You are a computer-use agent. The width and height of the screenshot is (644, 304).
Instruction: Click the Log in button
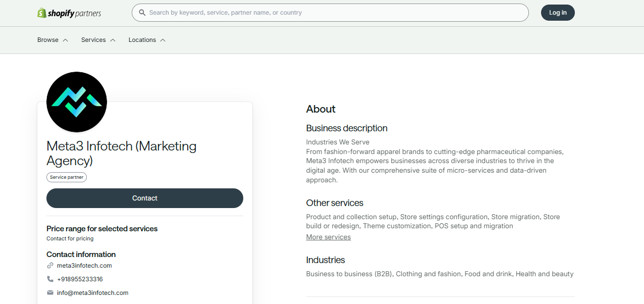[x=558, y=13]
